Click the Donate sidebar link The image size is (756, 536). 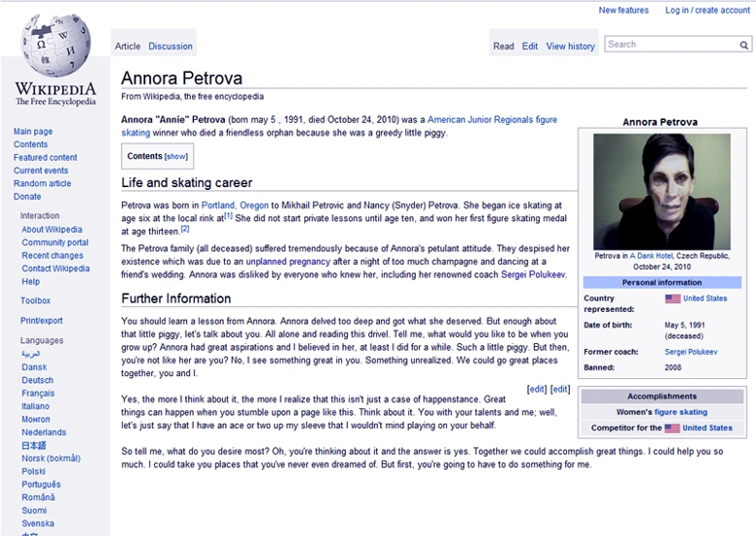coord(27,197)
